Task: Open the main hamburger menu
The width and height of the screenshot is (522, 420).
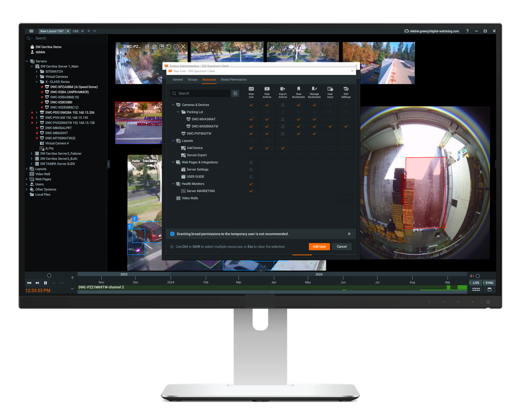Action: pyautogui.click(x=31, y=31)
